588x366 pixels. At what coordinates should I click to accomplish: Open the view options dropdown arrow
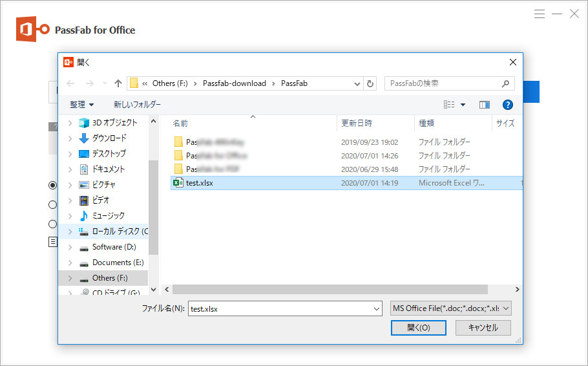click(x=463, y=105)
